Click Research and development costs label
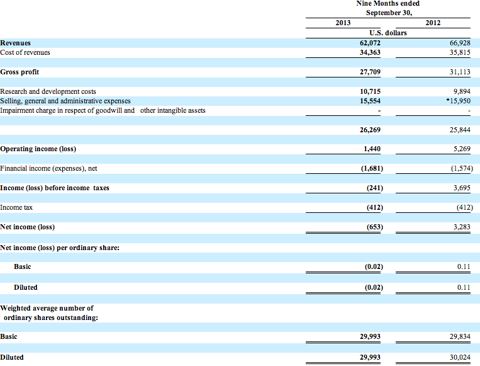480x366 pixels. [48, 91]
